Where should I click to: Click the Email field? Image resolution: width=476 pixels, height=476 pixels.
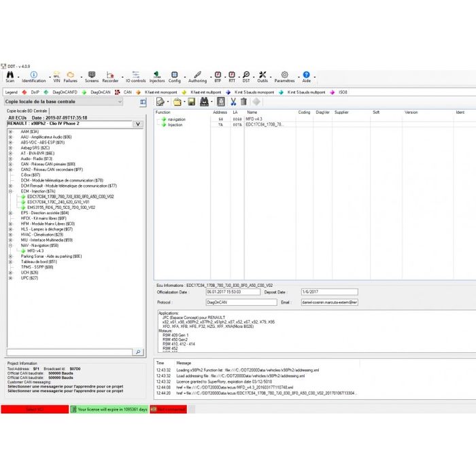point(329,303)
